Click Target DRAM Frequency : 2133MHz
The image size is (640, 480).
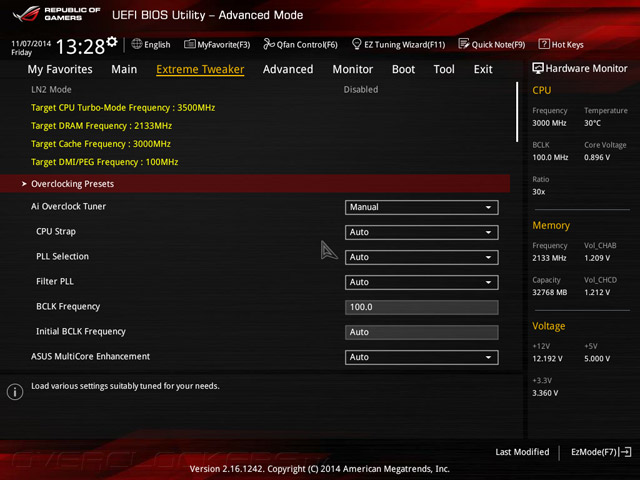pyautogui.click(x=101, y=126)
